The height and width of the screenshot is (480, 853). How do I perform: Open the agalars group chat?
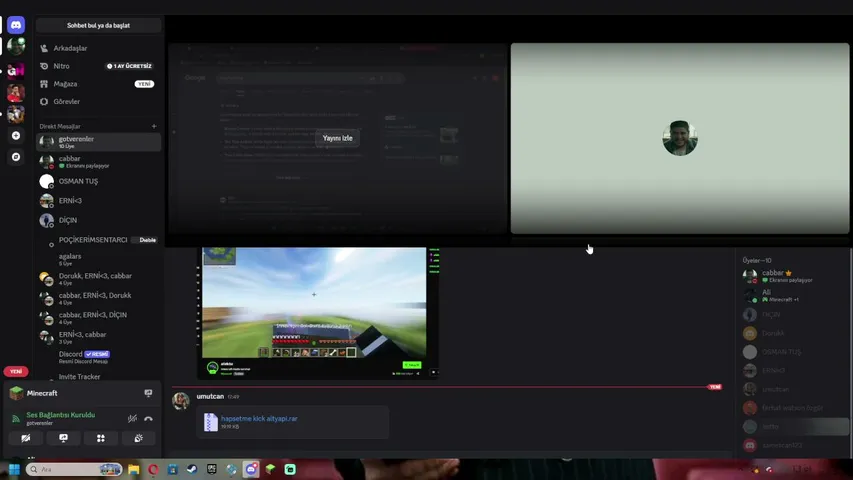[98, 259]
